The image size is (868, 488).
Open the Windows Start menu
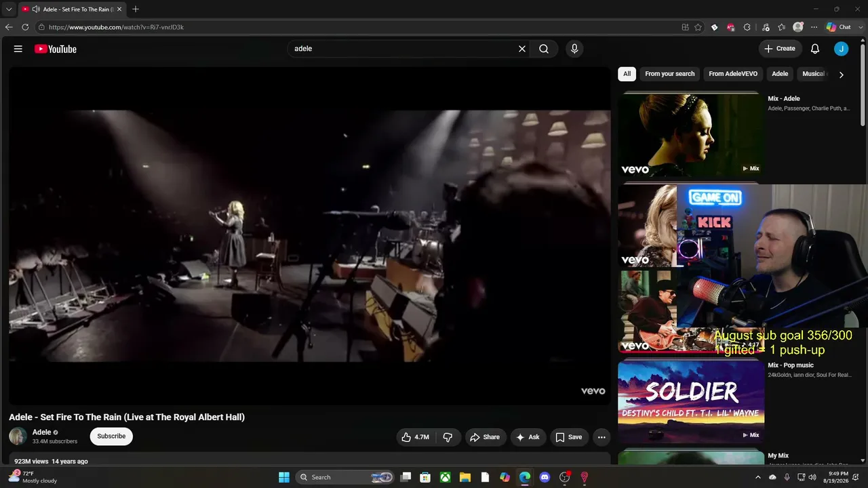click(284, 477)
